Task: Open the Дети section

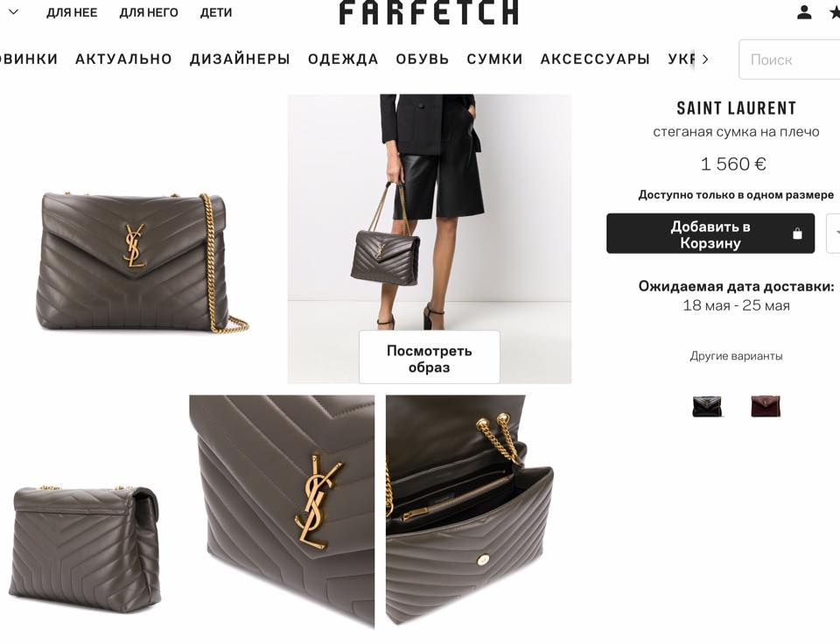Action: pyautogui.click(x=216, y=12)
